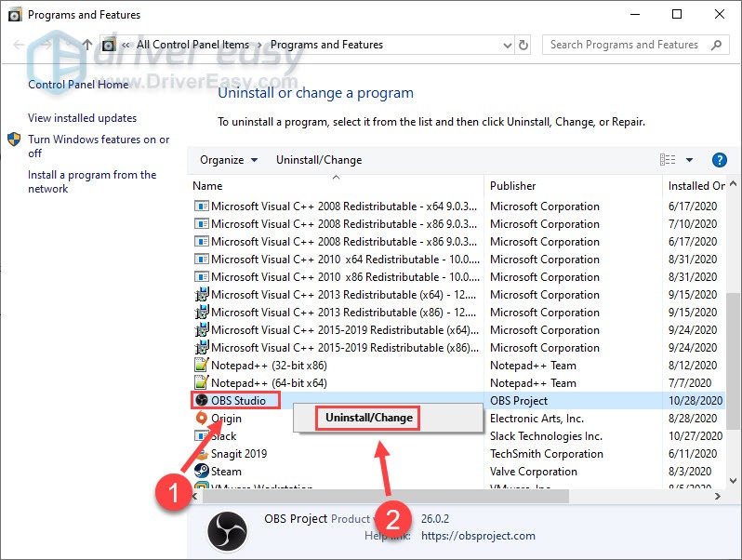
Task: Open the https://obsproject.com help link
Action: point(478,536)
